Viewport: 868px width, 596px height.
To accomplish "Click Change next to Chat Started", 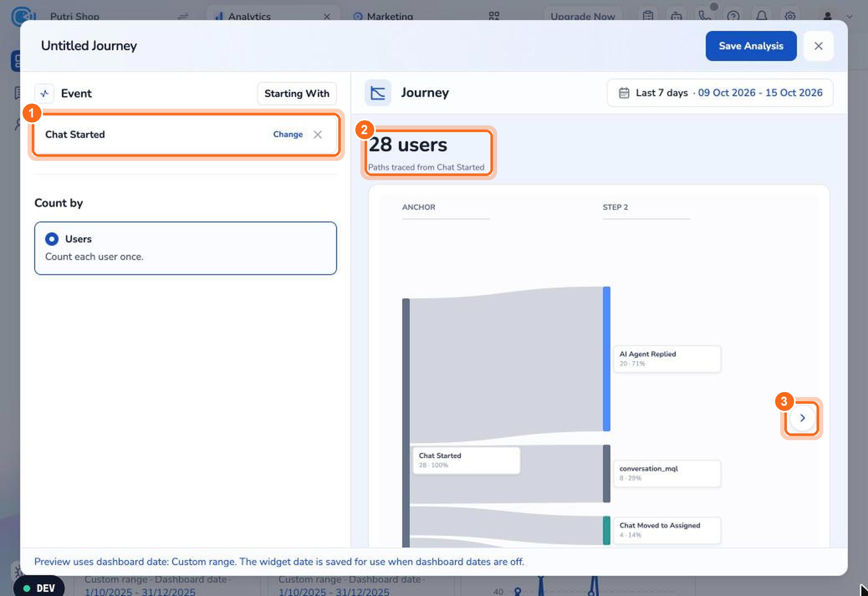I will tap(288, 135).
